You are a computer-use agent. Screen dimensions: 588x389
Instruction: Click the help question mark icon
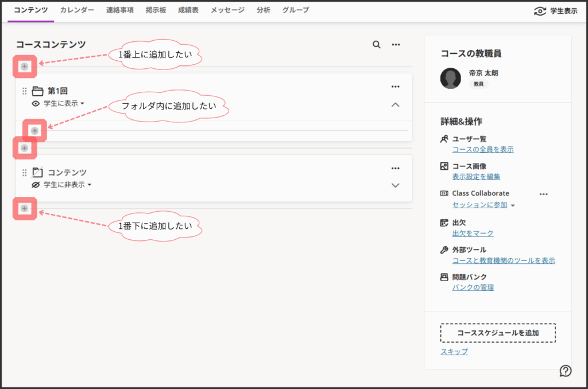(x=565, y=371)
